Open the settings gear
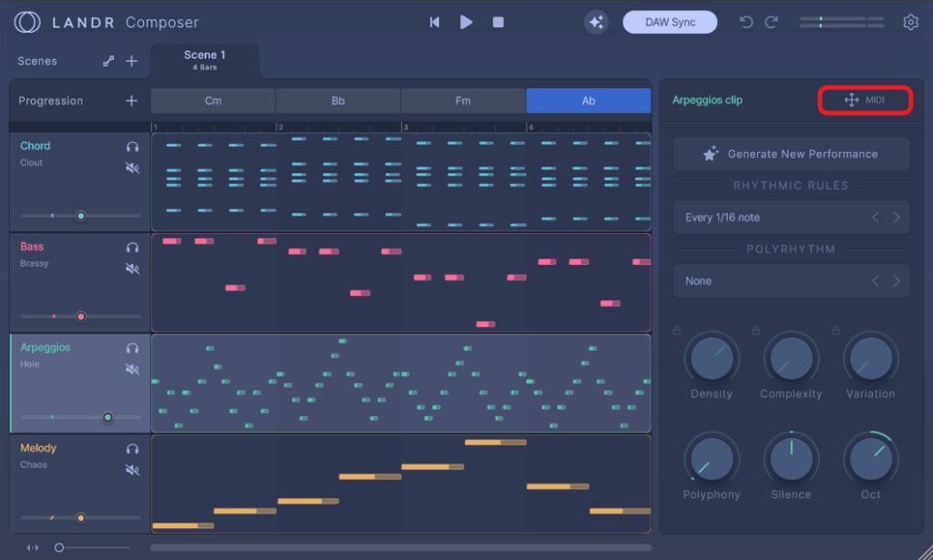933x560 pixels. 910,22
